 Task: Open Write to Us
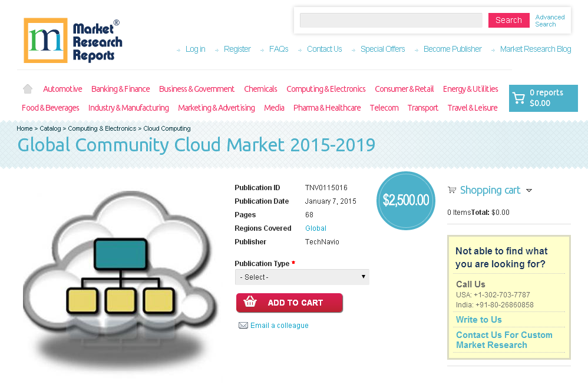[x=478, y=319]
